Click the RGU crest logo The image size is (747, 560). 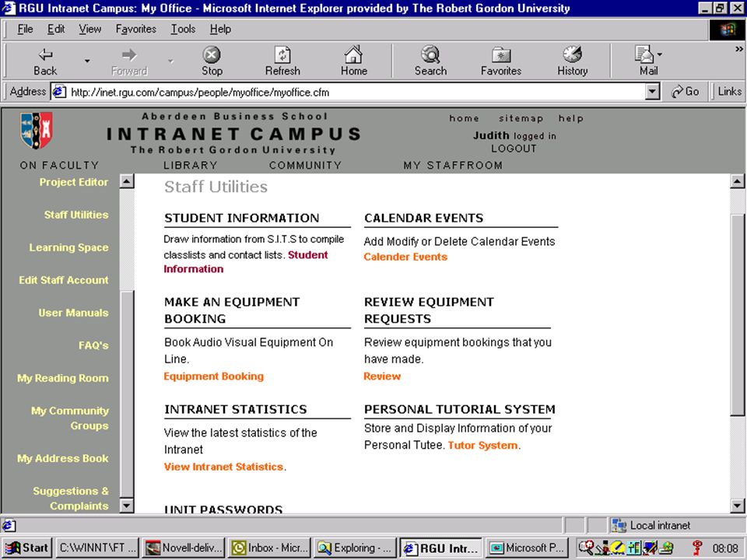37,131
